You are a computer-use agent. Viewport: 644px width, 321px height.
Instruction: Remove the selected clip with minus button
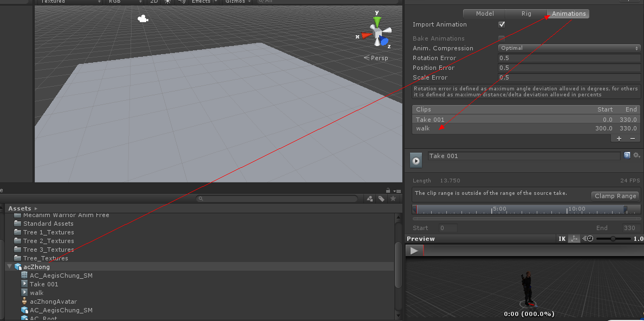tap(632, 139)
